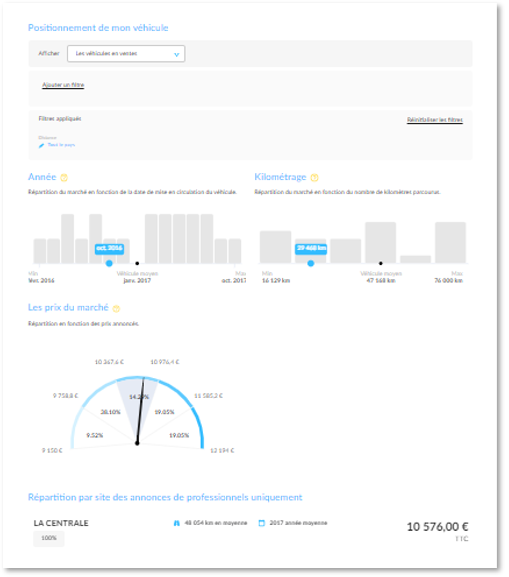509x577 pixels.
Task: Click the Tout le pays distance filter
Action: click(61, 145)
